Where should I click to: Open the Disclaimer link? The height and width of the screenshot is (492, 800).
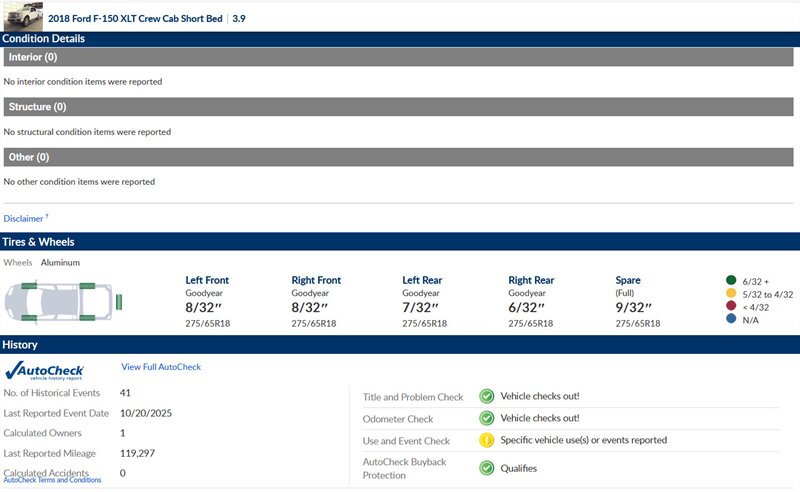click(24, 218)
